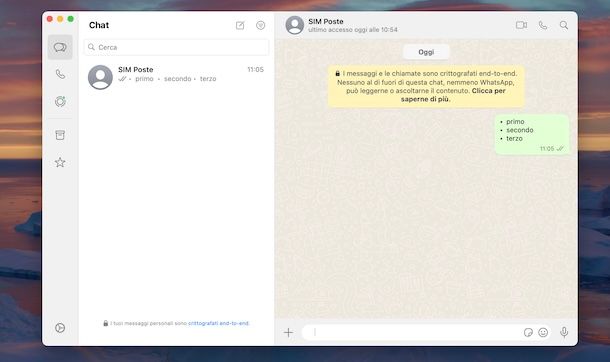610x362 pixels.
Task: Open the Archived chats section
Action: (x=60, y=135)
